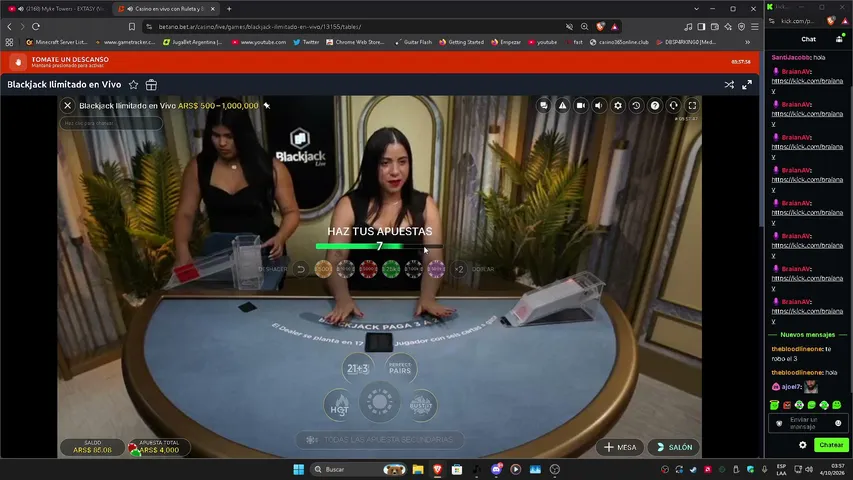This screenshot has height=480, width=853.
Task: Place a chip on the main center bet spot
Action: [x=380, y=402]
